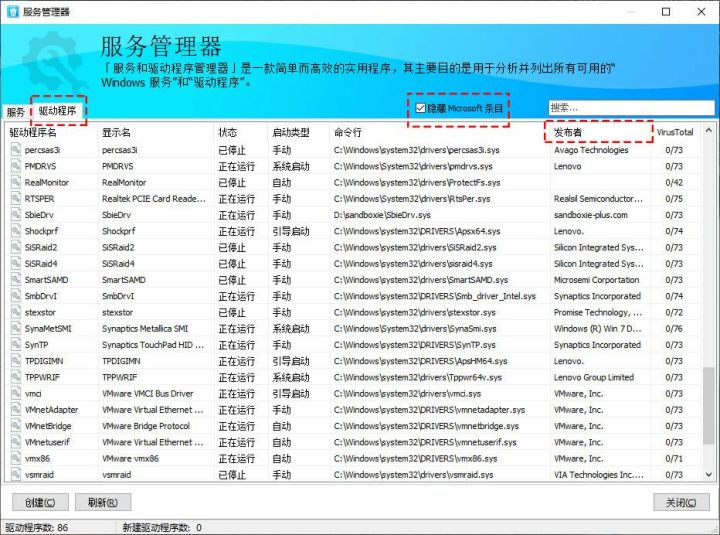720x535 pixels.
Task: Click the driver icon beside vsmraid
Action: pyautogui.click(x=16, y=474)
